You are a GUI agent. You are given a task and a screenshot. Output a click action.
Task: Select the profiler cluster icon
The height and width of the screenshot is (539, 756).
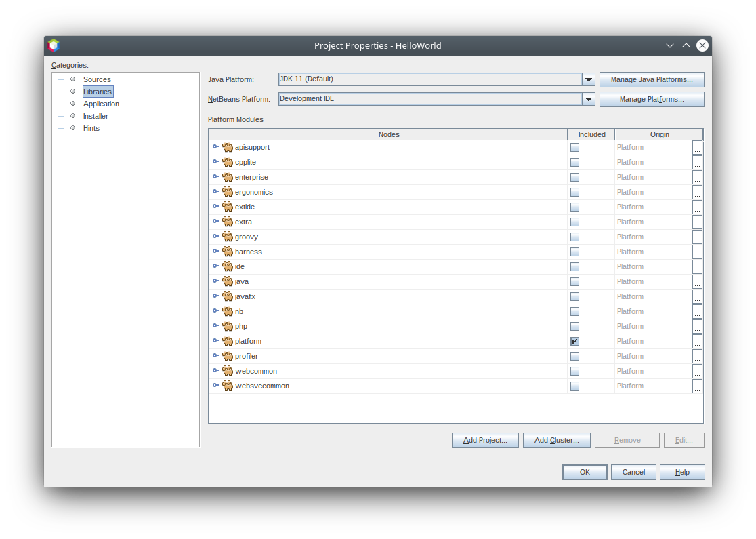click(228, 356)
